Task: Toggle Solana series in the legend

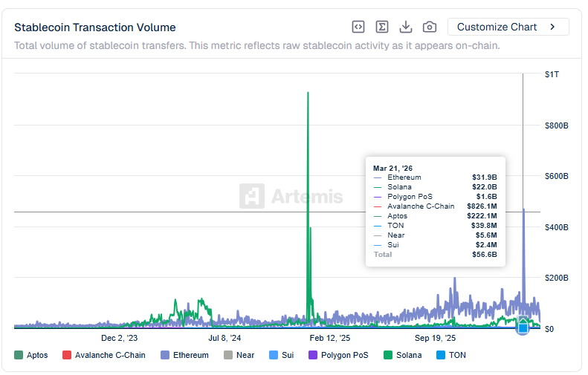Action: pyautogui.click(x=403, y=355)
